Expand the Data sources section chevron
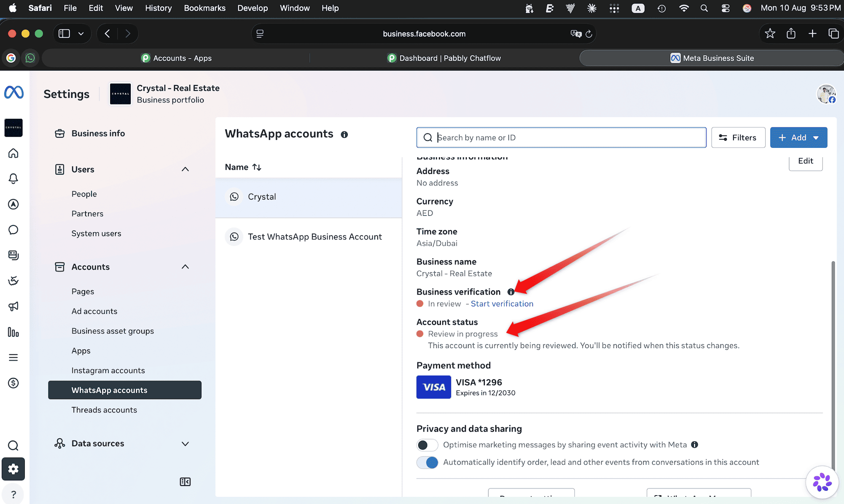 pos(185,444)
